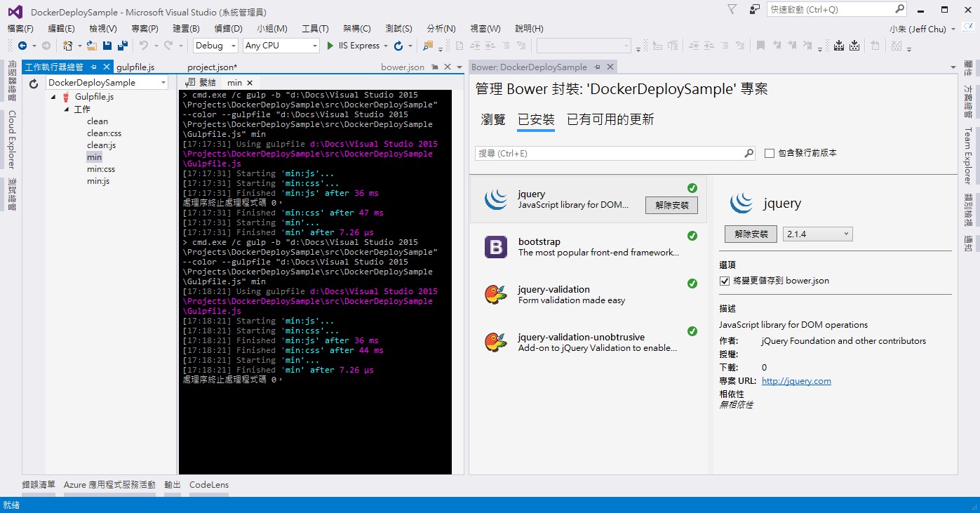The width and height of the screenshot is (980, 513).
Task: Open the http://jquery.com project link
Action: click(x=796, y=381)
